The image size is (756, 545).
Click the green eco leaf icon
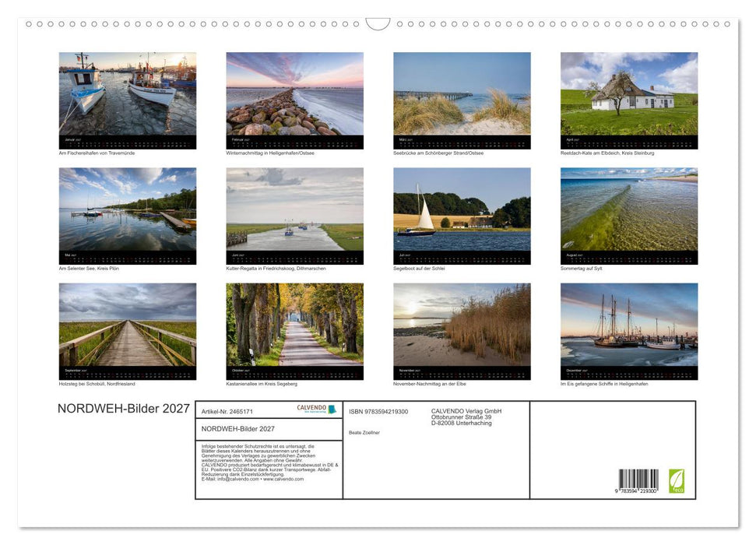pos(677,481)
